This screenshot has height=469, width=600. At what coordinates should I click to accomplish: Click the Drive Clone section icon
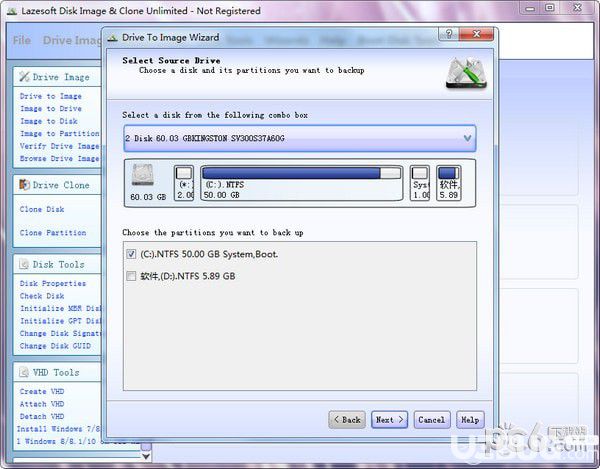click(24, 185)
